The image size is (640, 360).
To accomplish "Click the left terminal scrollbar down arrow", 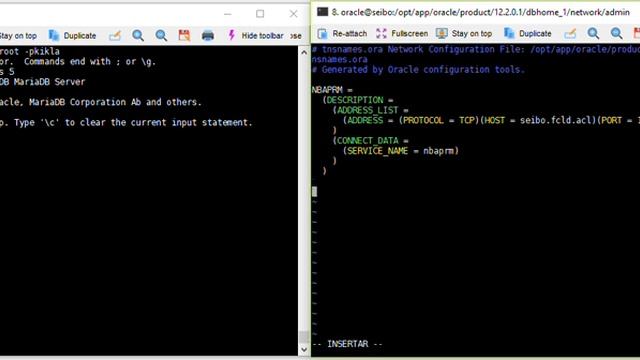I will [x=304, y=349].
